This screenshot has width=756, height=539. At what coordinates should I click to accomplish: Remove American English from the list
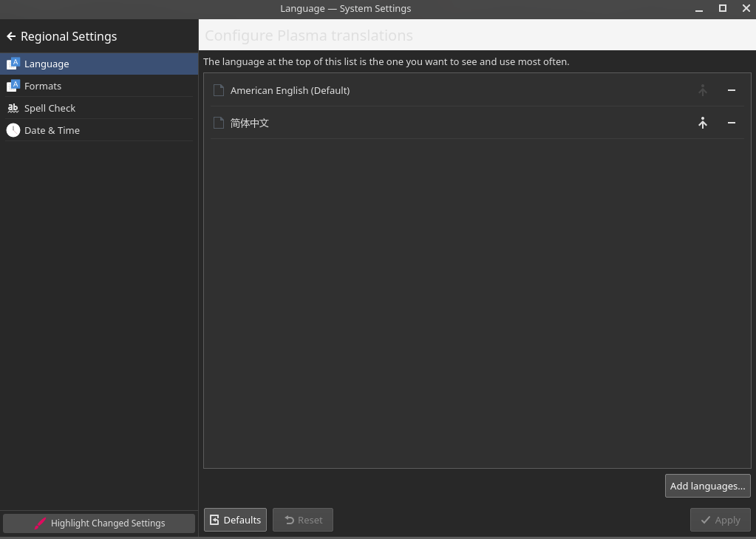(x=732, y=90)
